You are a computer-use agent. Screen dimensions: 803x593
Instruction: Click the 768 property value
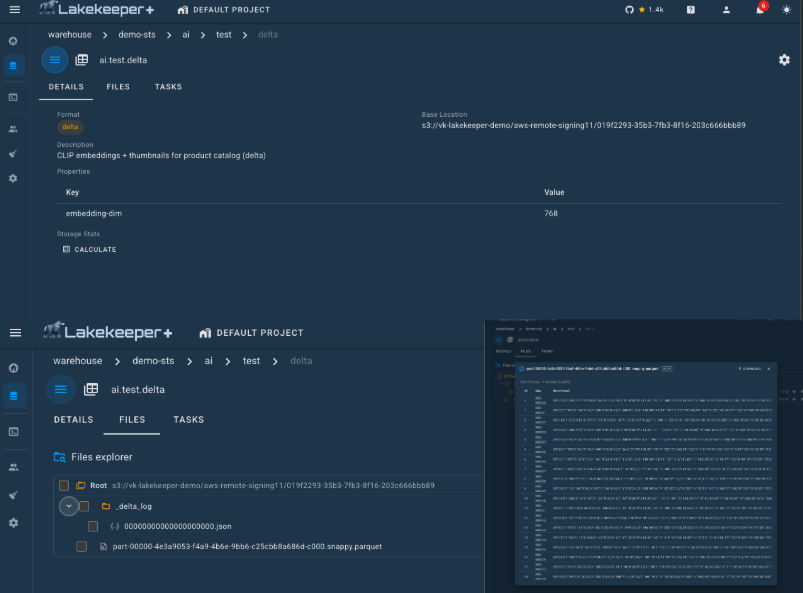[551, 214]
